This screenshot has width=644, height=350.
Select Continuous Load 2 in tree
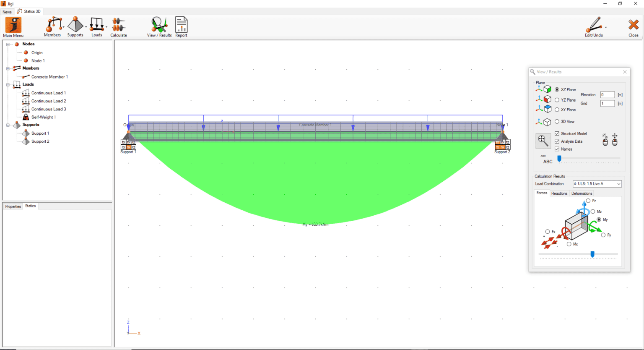pyautogui.click(x=49, y=101)
